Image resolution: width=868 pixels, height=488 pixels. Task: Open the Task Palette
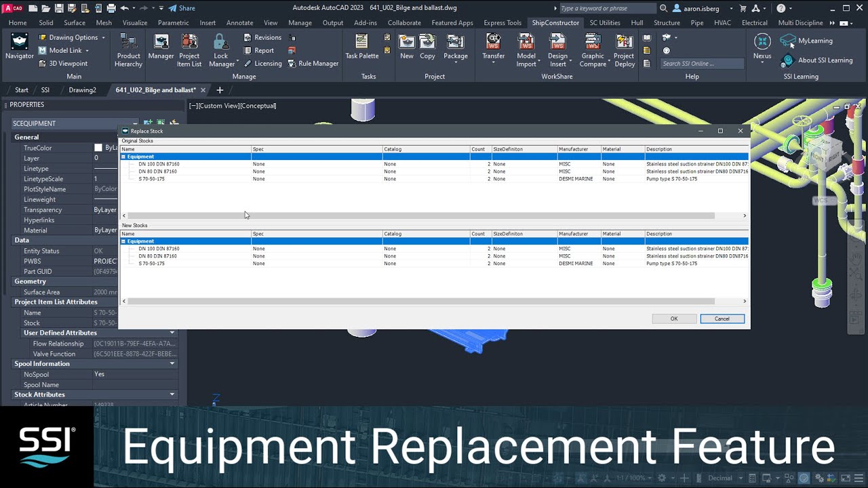[x=361, y=47]
